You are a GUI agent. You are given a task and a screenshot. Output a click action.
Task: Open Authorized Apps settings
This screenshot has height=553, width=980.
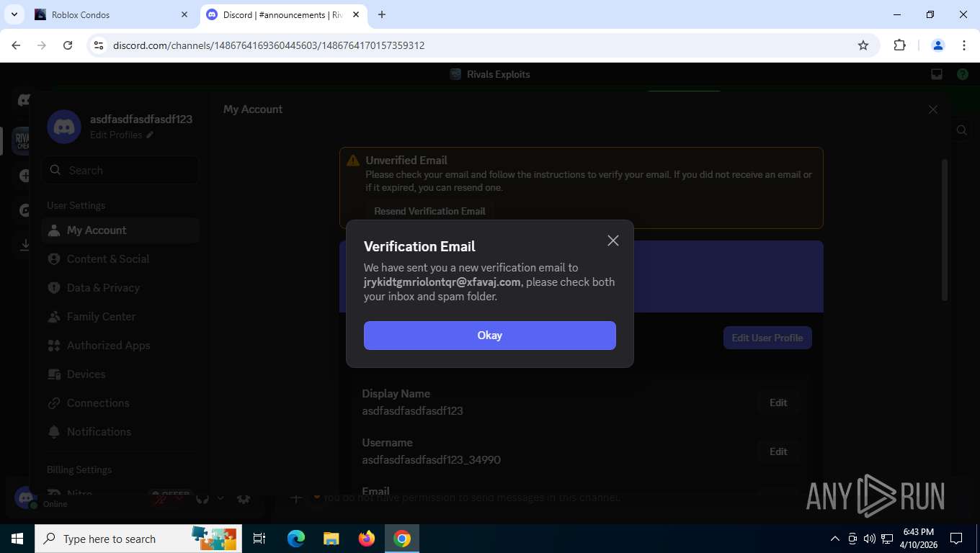pyautogui.click(x=121, y=346)
